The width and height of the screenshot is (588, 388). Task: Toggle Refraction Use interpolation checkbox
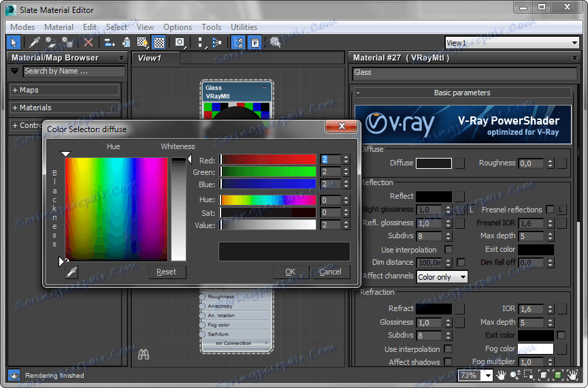click(448, 349)
